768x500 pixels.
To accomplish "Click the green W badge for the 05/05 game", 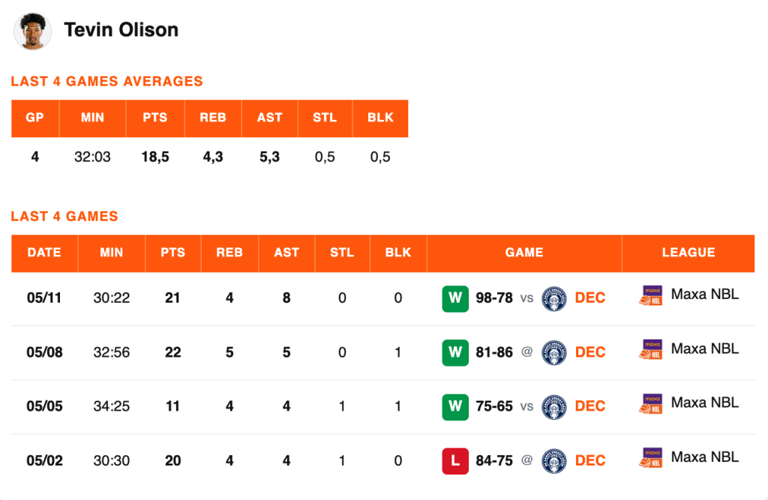I will click(455, 406).
